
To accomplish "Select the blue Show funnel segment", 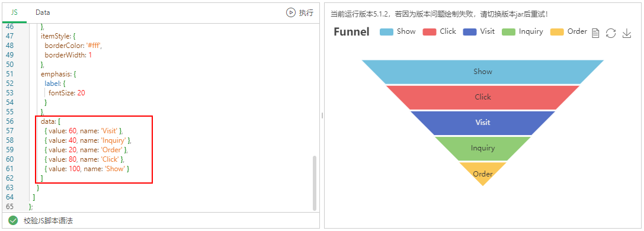I will coord(483,72).
